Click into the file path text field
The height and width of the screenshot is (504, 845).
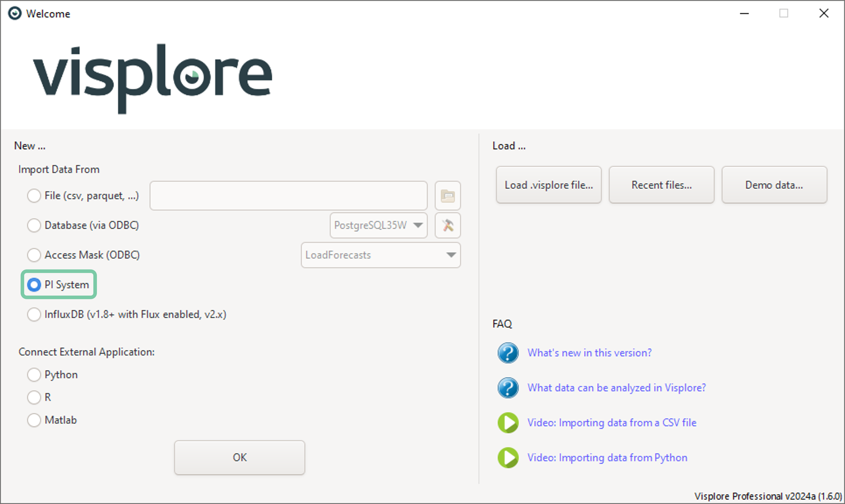pos(288,196)
